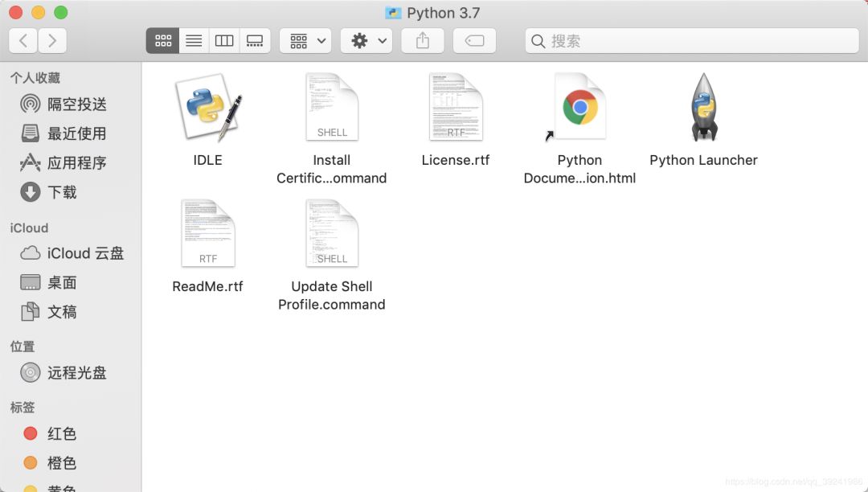This screenshot has height=492, width=868.
Task: Open iCloud 云盘 in sidebar
Action: tap(71, 253)
